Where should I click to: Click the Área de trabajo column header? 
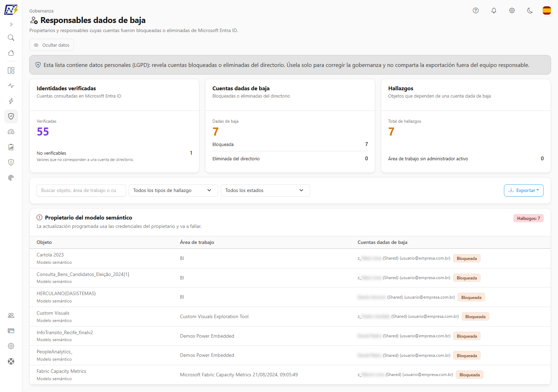pos(197,243)
